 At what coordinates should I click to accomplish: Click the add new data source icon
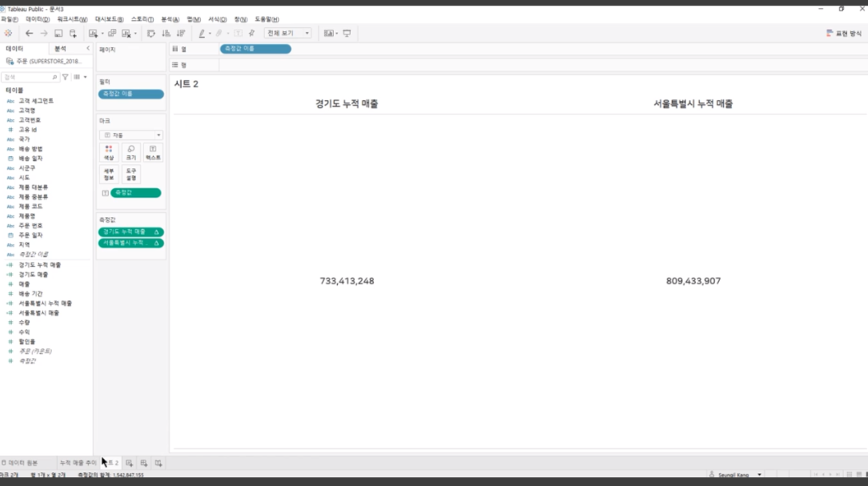(x=73, y=33)
